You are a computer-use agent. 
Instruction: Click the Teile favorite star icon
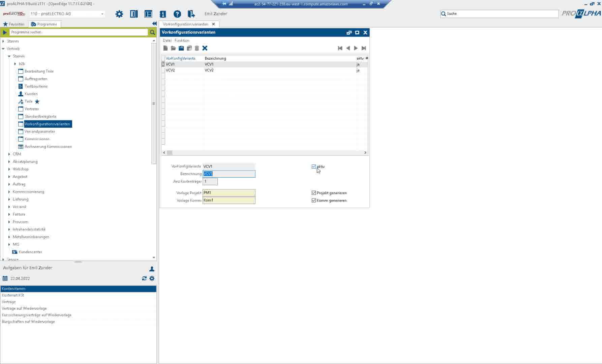pos(37,101)
